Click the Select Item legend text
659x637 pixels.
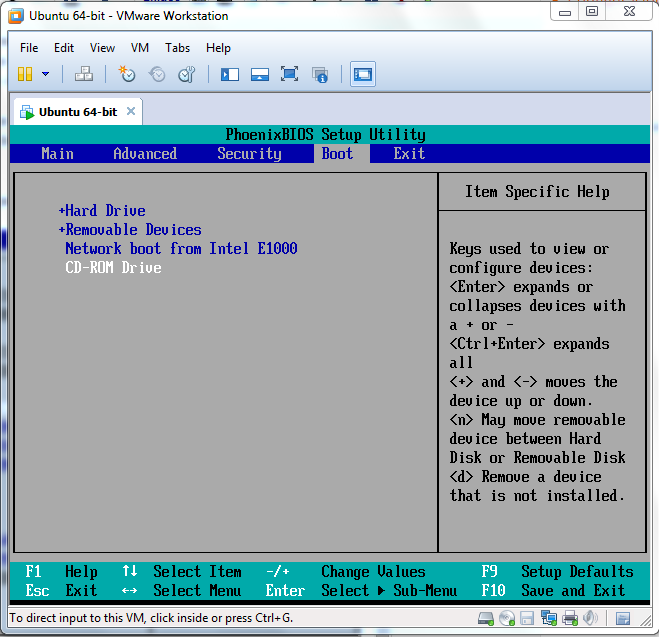click(197, 571)
